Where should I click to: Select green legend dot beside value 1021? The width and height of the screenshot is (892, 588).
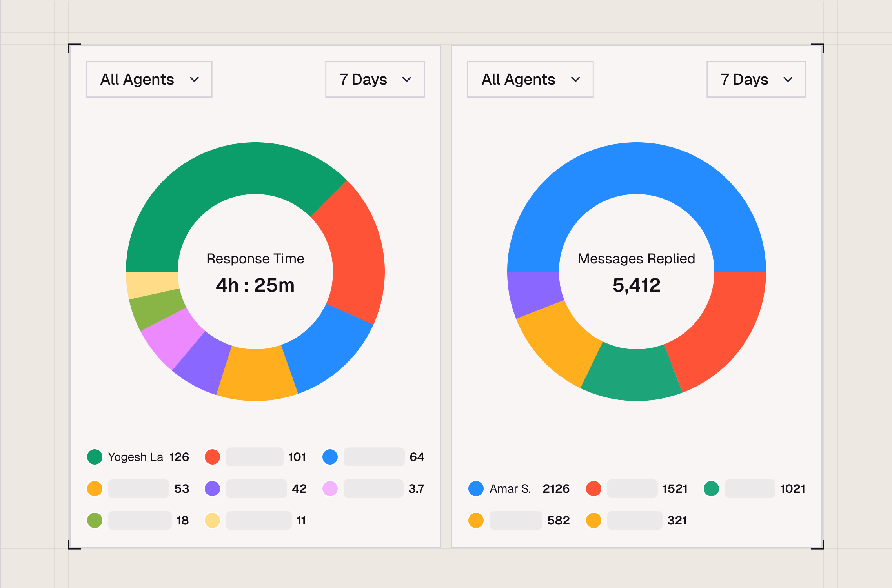(711, 488)
